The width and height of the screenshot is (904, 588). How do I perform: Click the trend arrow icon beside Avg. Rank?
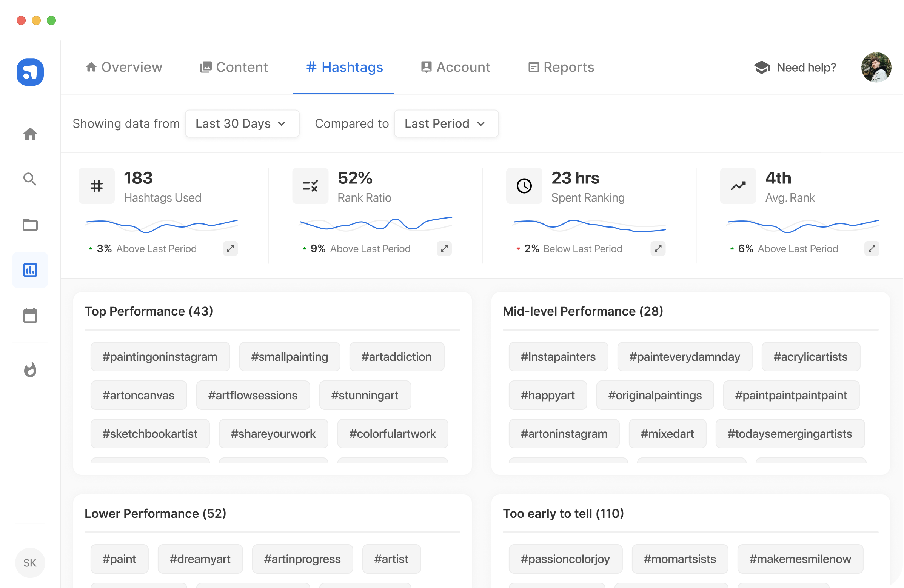pos(738,186)
